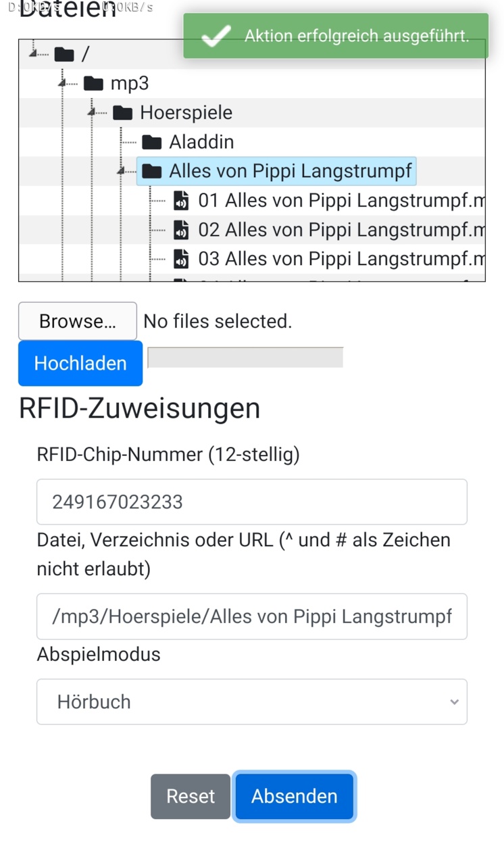Click the Absenden submit button

[295, 796]
